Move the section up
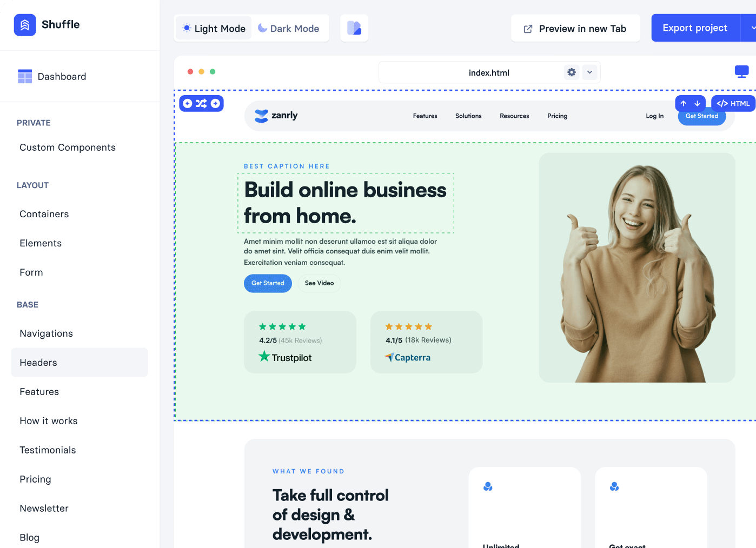 pyautogui.click(x=684, y=103)
